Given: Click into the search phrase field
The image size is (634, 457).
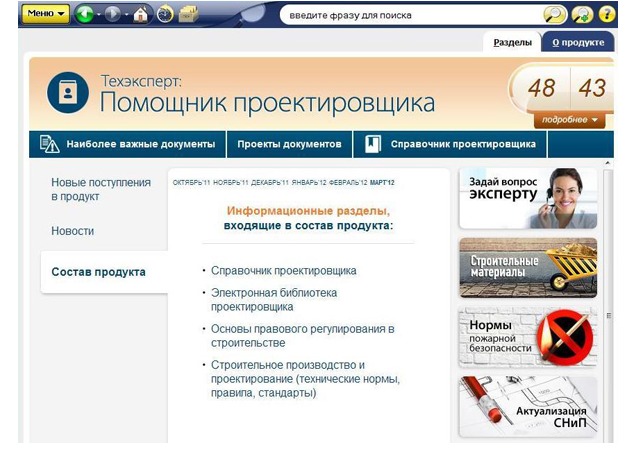Looking at the screenshot, I should (x=410, y=15).
